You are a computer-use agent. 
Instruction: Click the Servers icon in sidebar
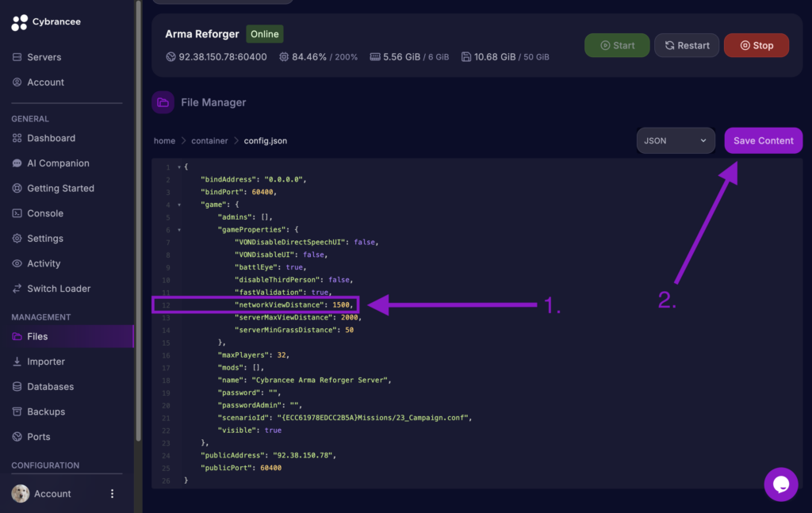click(x=17, y=57)
